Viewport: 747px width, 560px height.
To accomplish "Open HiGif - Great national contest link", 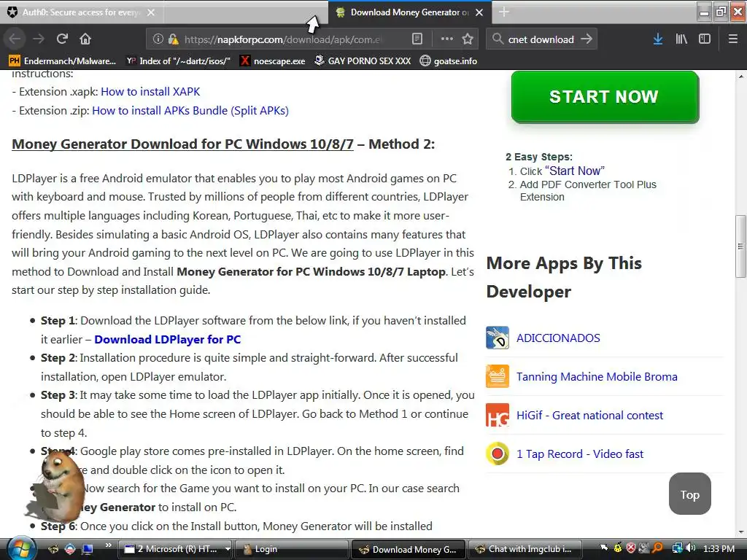I will [x=589, y=415].
